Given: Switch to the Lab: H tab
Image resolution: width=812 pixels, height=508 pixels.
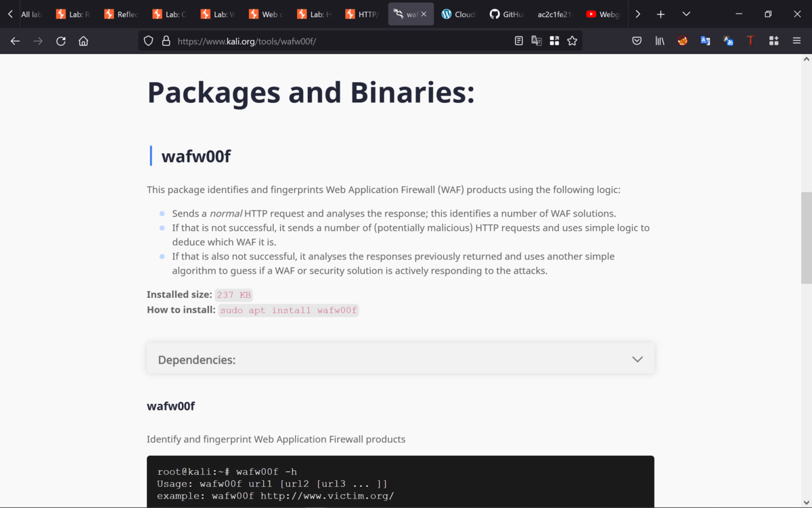Looking at the screenshot, I should coord(313,14).
